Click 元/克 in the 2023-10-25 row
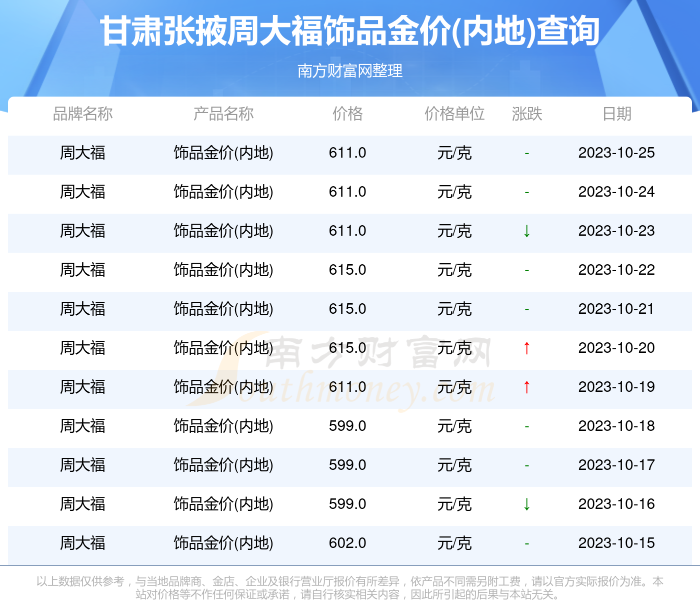 click(x=454, y=153)
